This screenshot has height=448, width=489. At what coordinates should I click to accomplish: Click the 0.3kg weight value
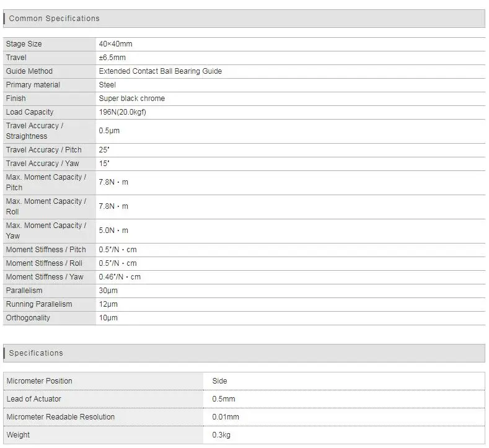tap(221, 435)
